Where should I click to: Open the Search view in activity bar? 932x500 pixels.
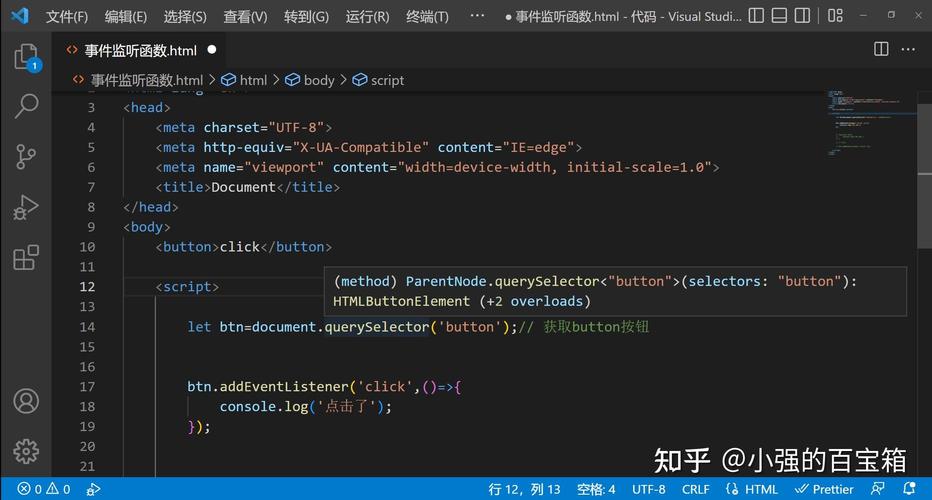pos(26,106)
